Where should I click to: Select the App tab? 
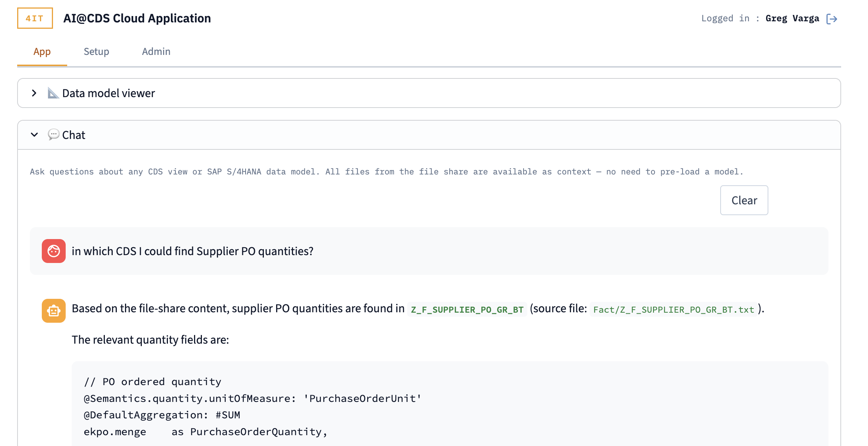click(42, 52)
